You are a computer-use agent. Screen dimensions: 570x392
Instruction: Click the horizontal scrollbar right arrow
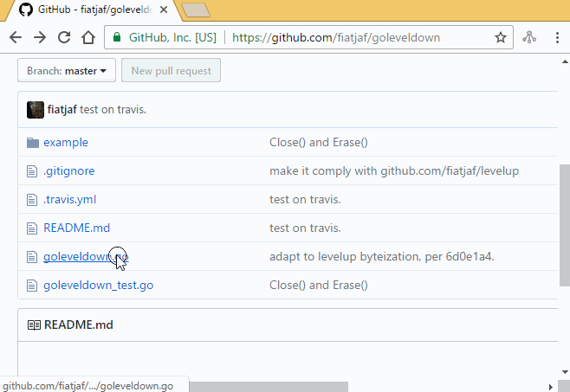pos(551,387)
